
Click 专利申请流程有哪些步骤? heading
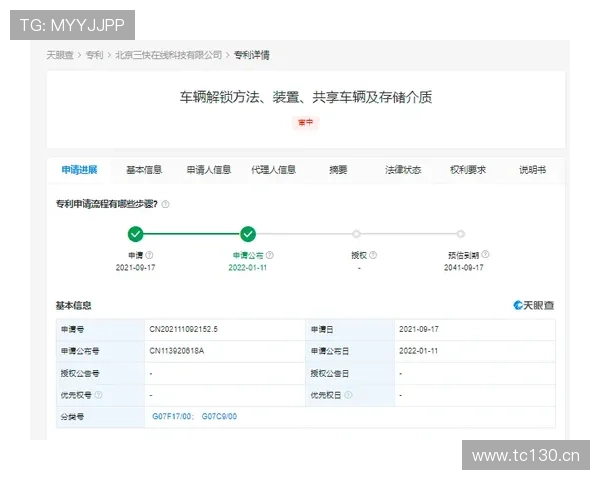pos(107,204)
